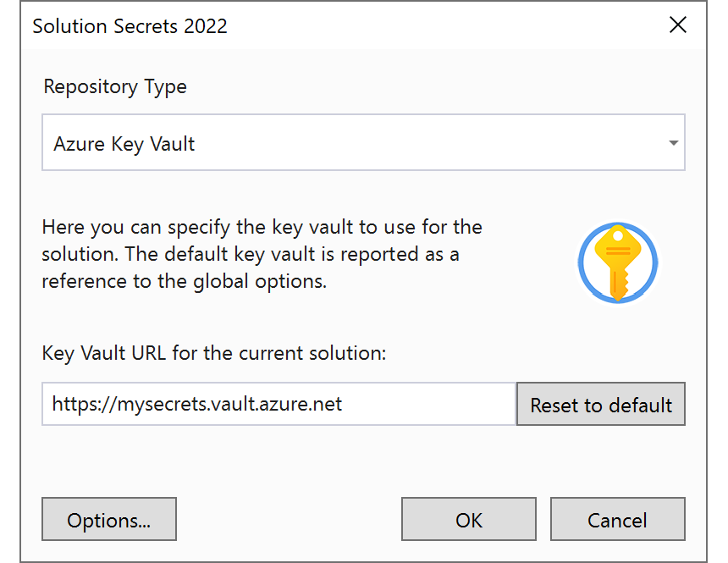The width and height of the screenshot is (728, 563).
Task: Click the Repository Type label
Action: (115, 87)
